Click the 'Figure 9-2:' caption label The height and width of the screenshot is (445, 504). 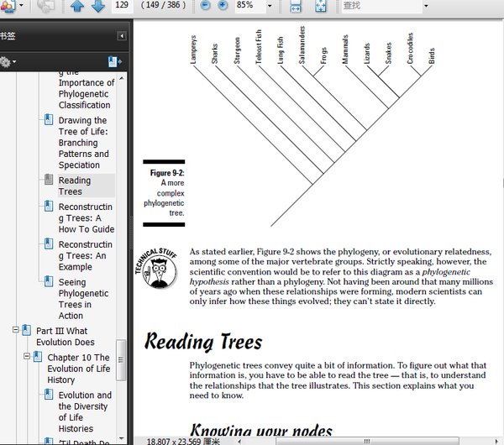pyautogui.click(x=167, y=173)
